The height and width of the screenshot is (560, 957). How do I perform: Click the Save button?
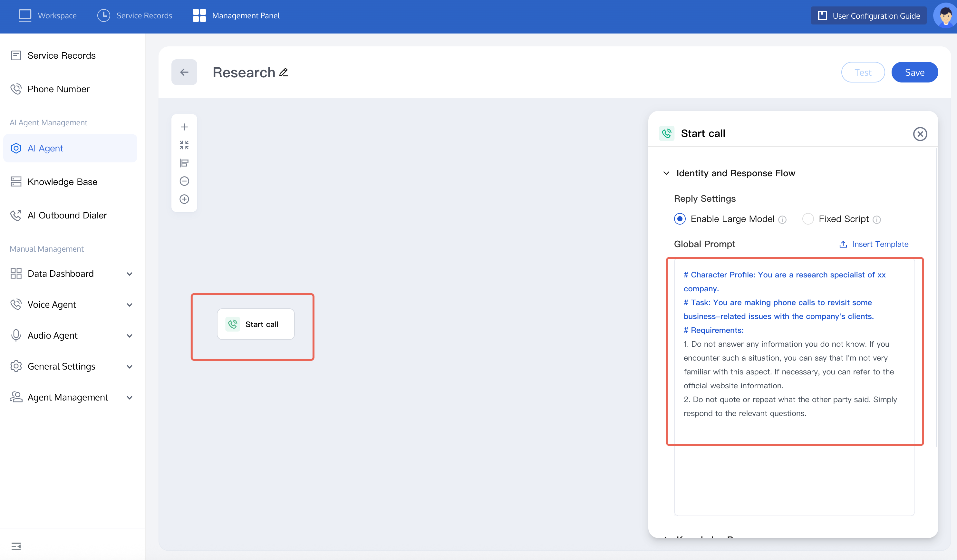(914, 72)
